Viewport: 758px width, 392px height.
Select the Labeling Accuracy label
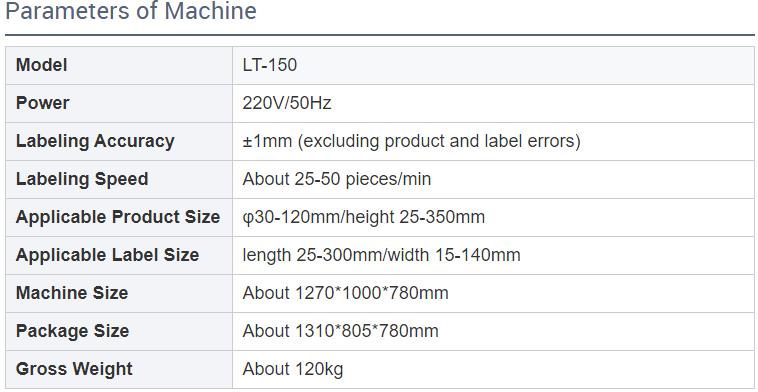(95, 141)
